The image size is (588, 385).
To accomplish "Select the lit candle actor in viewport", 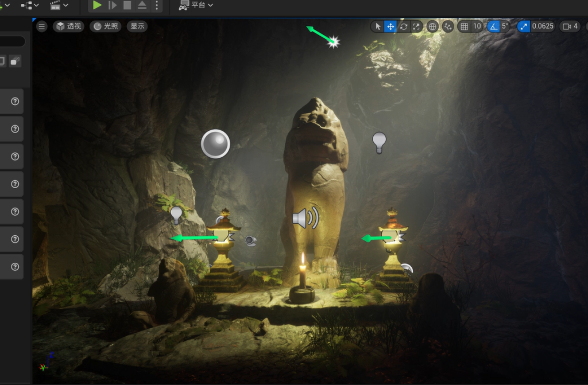I will 302,279.
